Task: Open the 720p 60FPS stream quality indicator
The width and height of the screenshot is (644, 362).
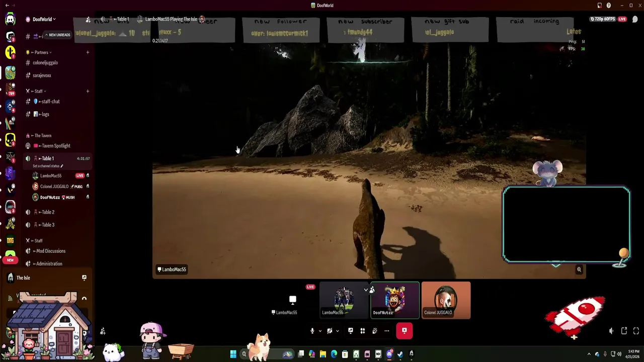Action: 603,19
